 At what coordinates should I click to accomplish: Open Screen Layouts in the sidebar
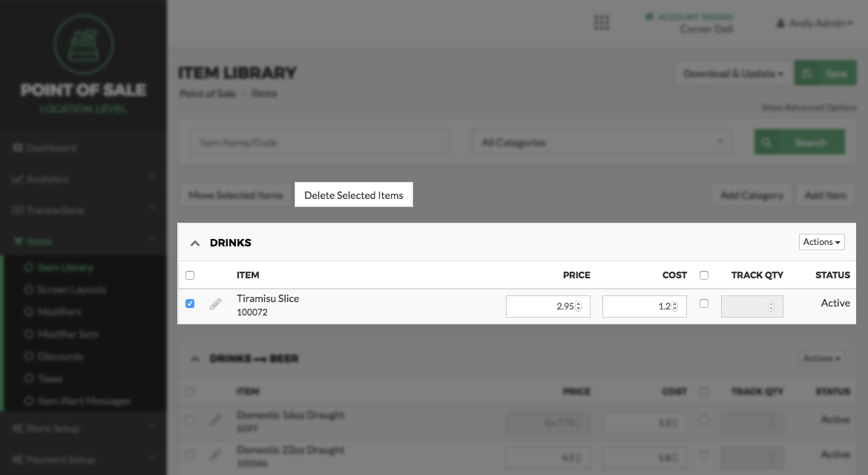click(x=71, y=289)
